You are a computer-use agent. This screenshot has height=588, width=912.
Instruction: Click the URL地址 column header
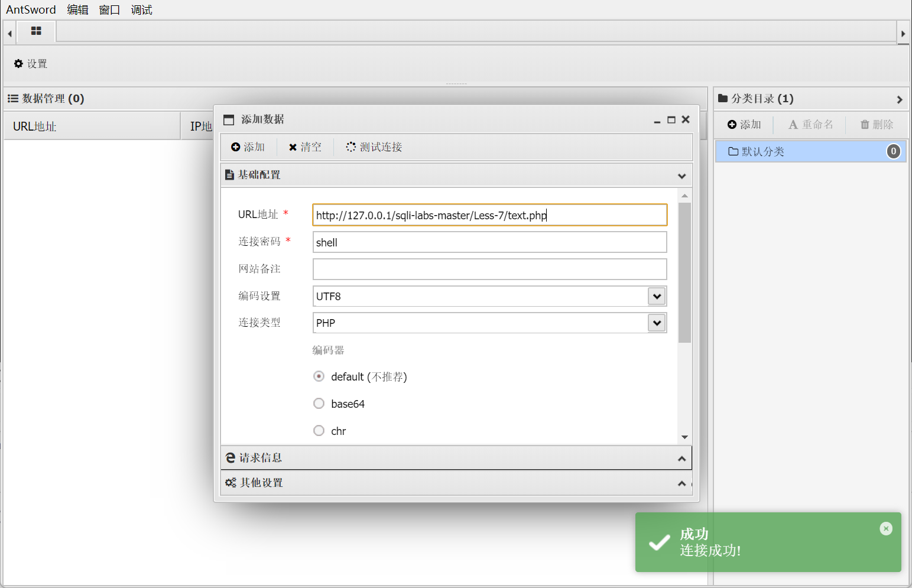pyautogui.click(x=92, y=126)
